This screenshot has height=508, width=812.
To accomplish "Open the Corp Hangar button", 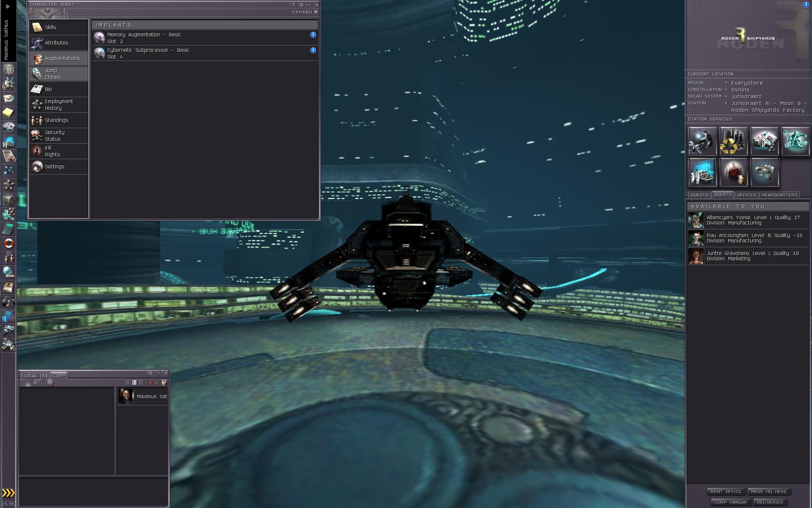I will pos(731,502).
